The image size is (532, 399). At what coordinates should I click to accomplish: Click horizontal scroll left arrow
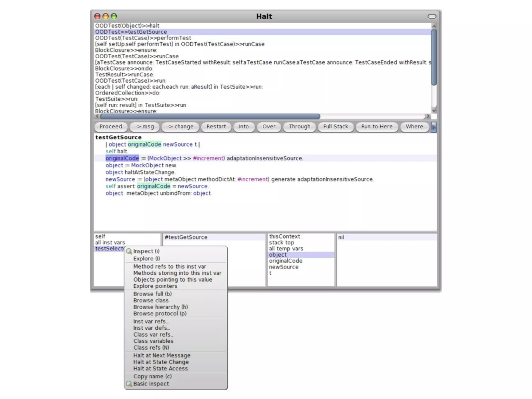[97, 116]
